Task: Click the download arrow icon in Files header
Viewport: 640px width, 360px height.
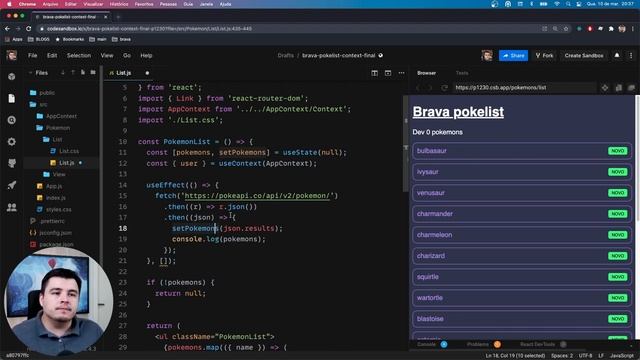Action: [x=63, y=73]
